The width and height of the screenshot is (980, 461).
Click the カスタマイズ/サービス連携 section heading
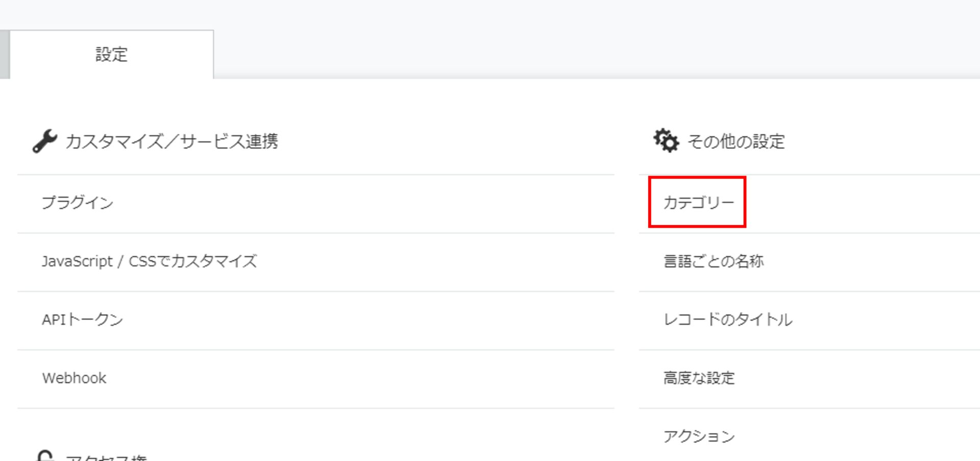(171, 141)
